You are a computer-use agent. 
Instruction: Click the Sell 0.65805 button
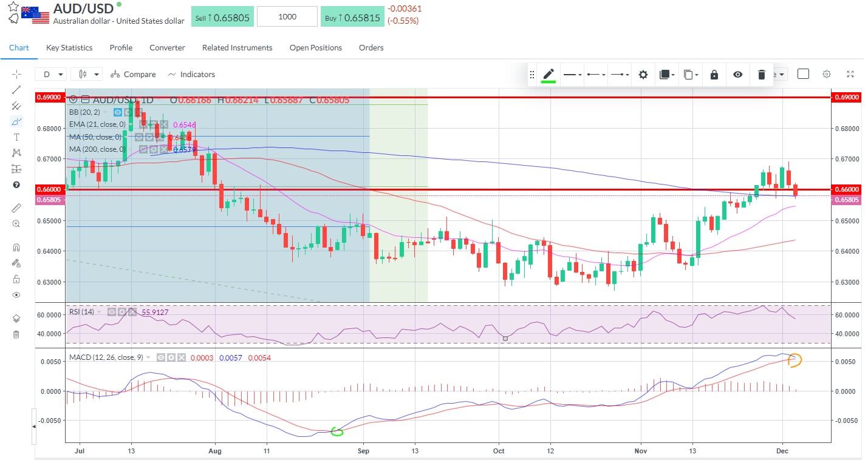point(222,17)
